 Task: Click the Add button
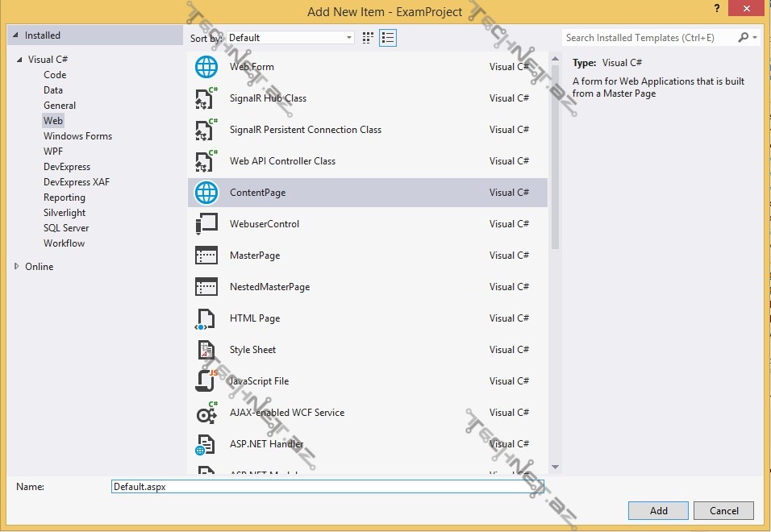coord(658,510)
